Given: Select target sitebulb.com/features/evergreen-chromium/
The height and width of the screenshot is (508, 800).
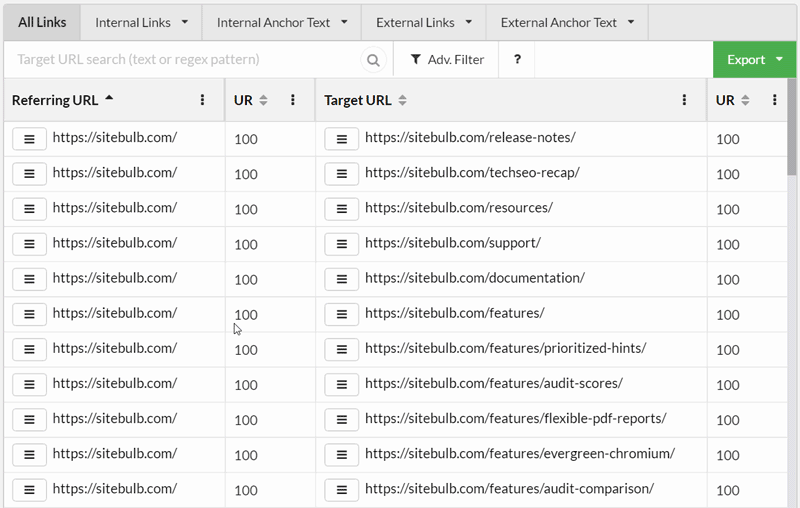Looking at the screenshot, I should click(x=520, y=454).
